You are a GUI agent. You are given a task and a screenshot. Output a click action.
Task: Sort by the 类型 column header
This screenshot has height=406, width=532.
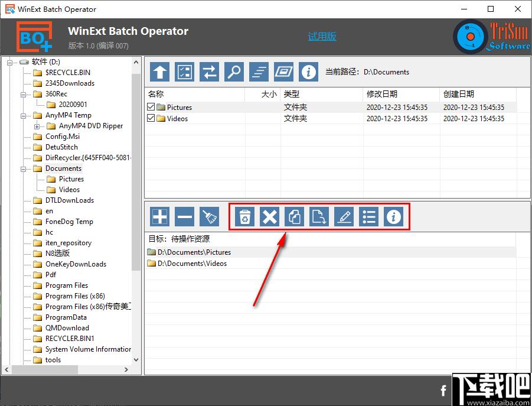[322, 94]
